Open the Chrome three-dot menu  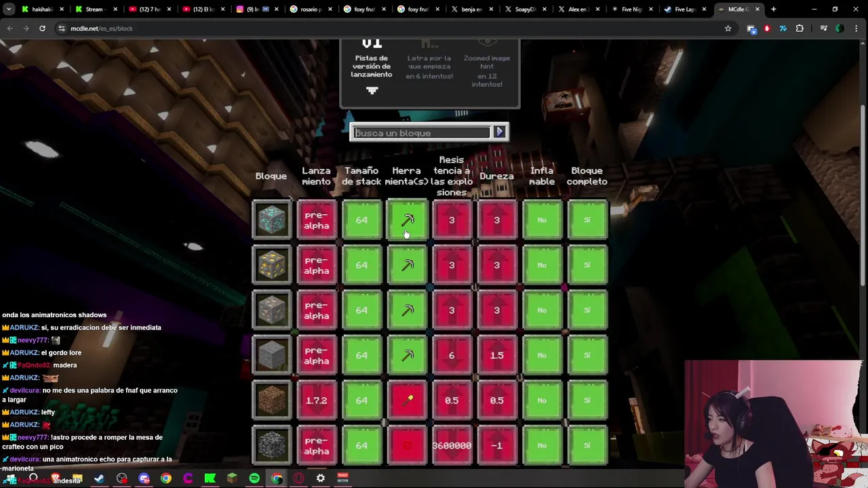pos(857,28)
